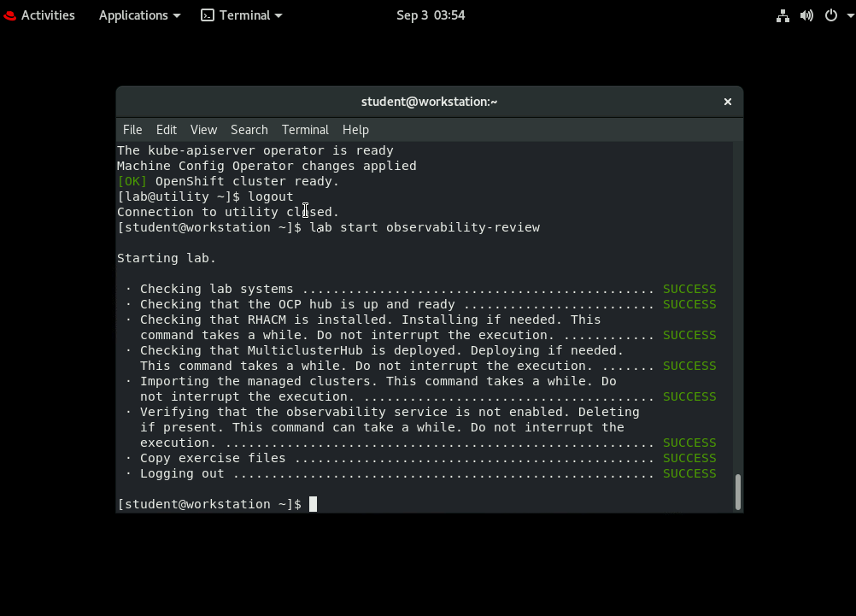Viewport: 856px width, 616px height.
Task: Click the green [OK] status text
Action: point(132,181)
